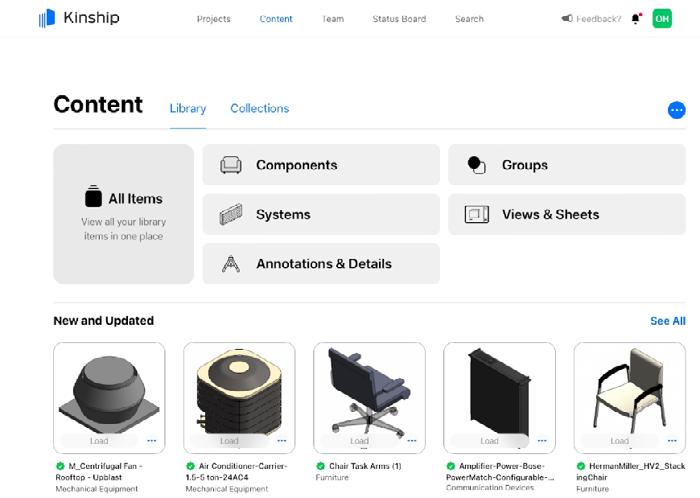Load the M_Centrifugal Fan item
The image size is (700, 498).
[99, 441]
